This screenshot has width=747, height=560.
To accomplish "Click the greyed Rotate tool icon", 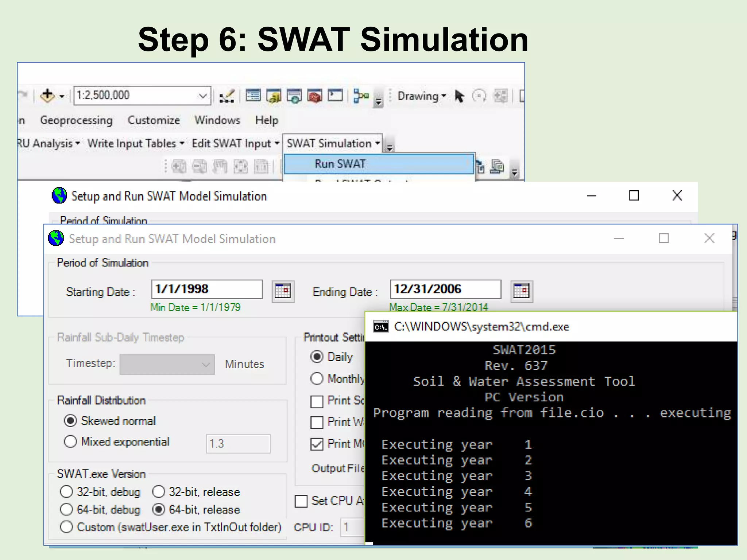I will click(x=479, y=96).
